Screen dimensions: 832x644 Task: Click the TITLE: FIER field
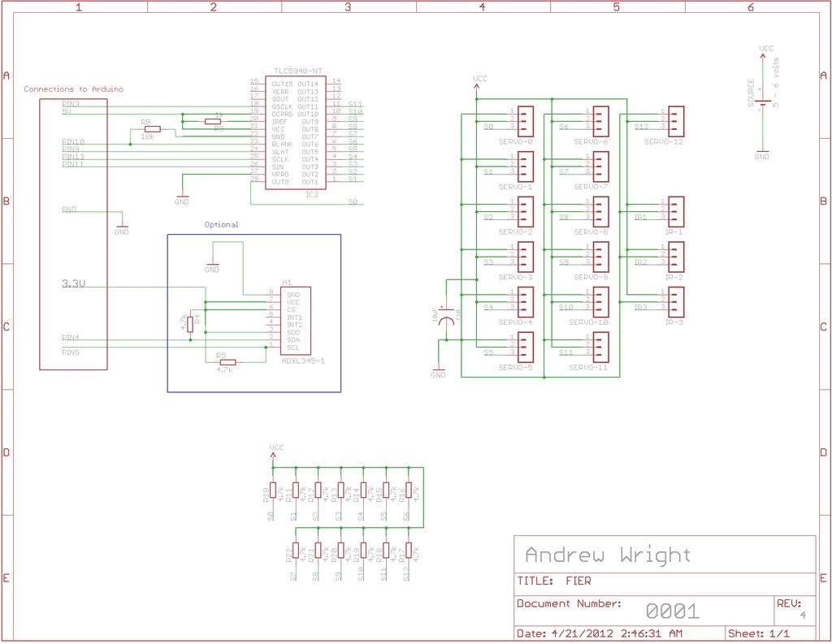click(x=556, y=581)
